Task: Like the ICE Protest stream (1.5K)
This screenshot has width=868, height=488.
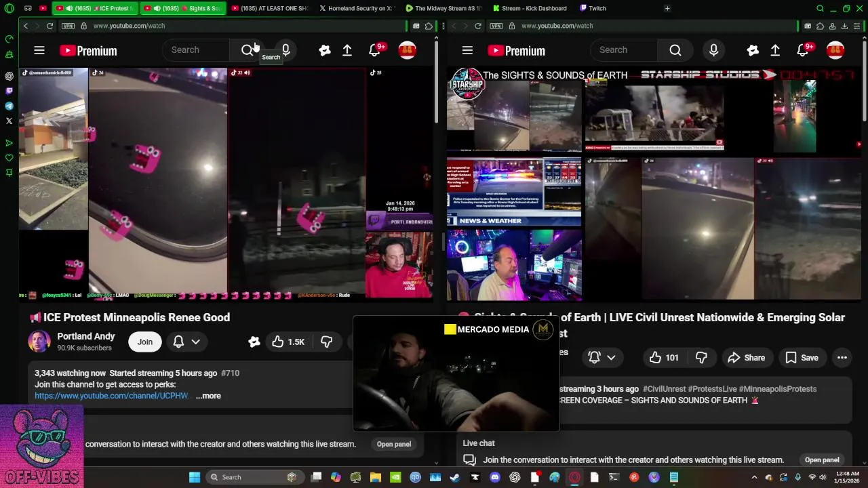Action: click(x=288, y=342)
